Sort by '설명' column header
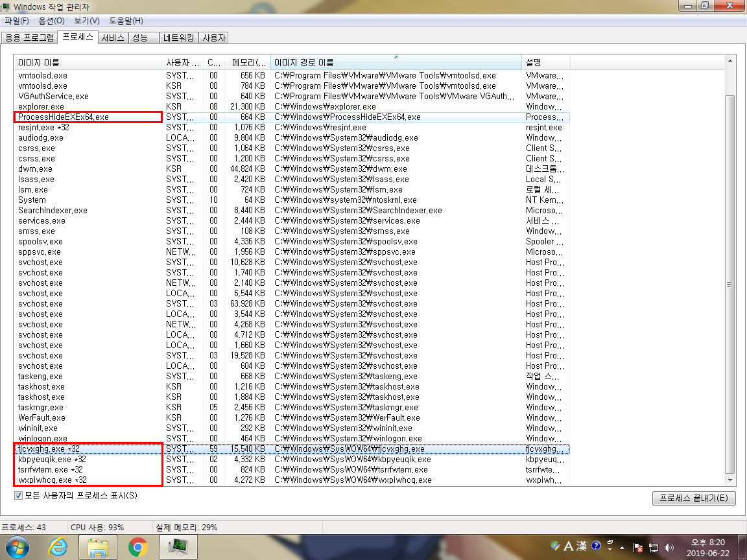The image size is (747, 560). (x=546, y=62)
